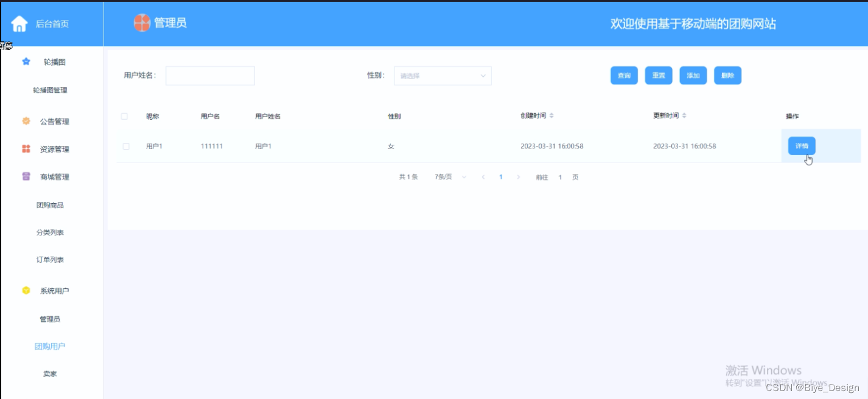Click the 查询 button
The height and width of the screenshot is (399, 868).
(624, 75)
